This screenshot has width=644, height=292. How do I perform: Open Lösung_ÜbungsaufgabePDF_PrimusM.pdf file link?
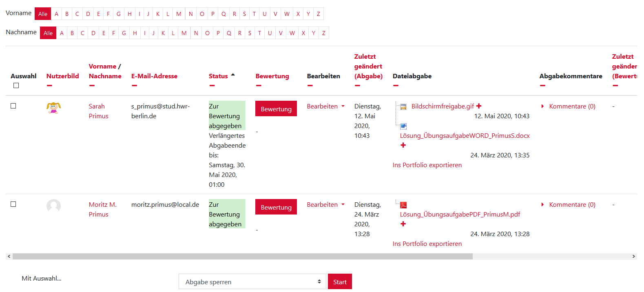pyautogui.click(x=460, y=215)
